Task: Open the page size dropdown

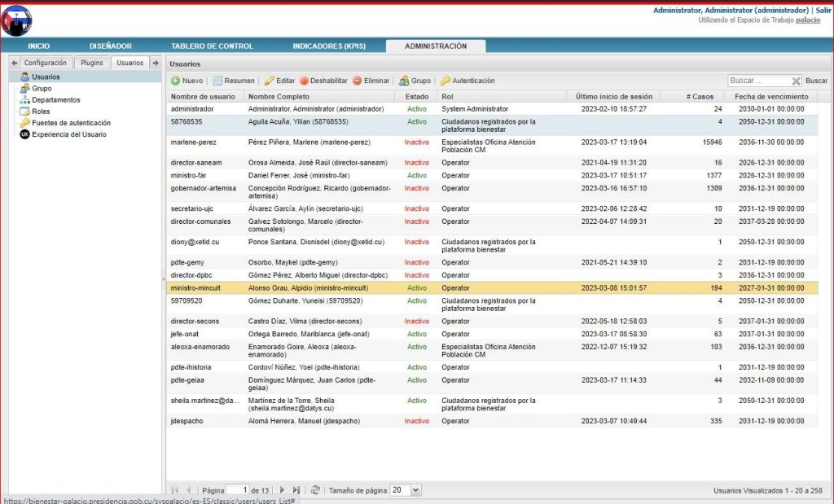Action: coord(416,490)
